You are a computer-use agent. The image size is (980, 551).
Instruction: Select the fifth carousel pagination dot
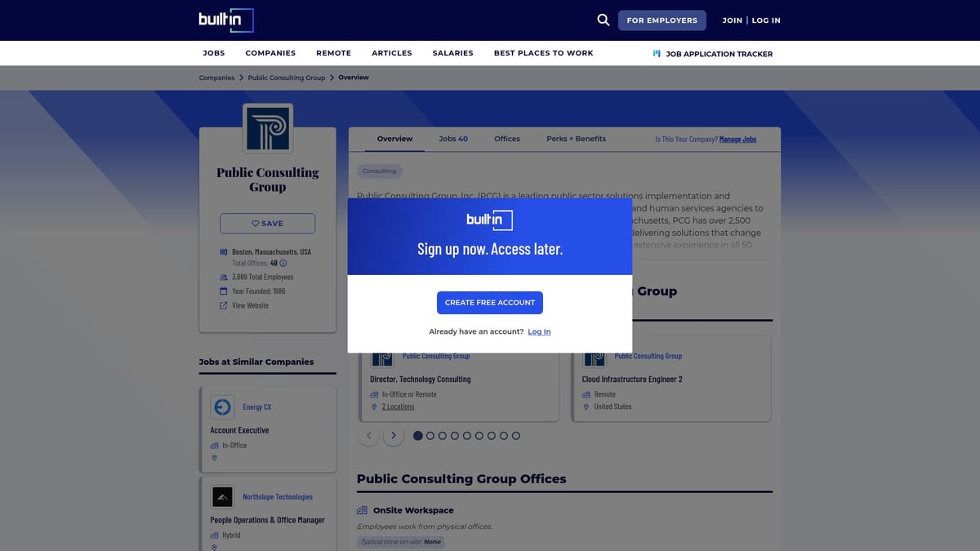467,436
